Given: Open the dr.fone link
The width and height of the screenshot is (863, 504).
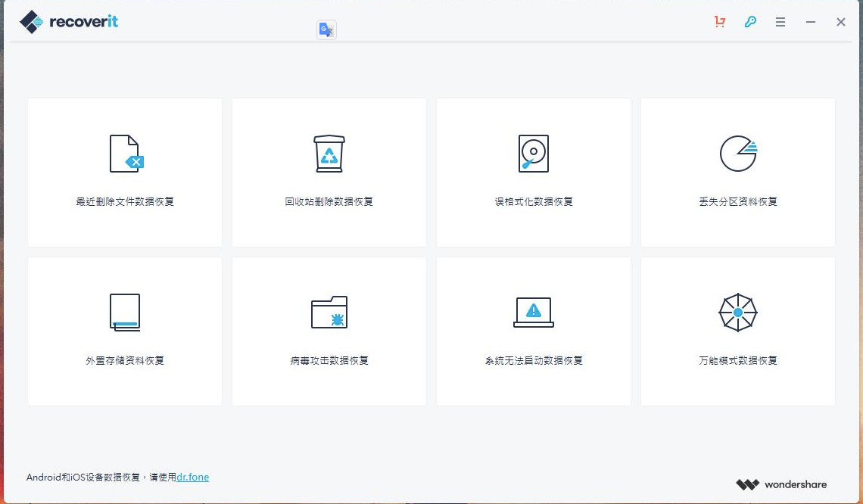Looking at the screenshot, I should tap(192, 477).
